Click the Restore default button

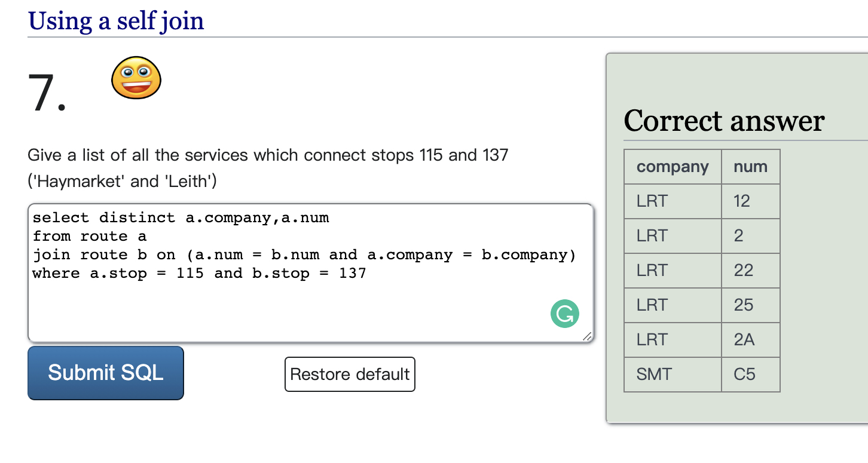350,375
